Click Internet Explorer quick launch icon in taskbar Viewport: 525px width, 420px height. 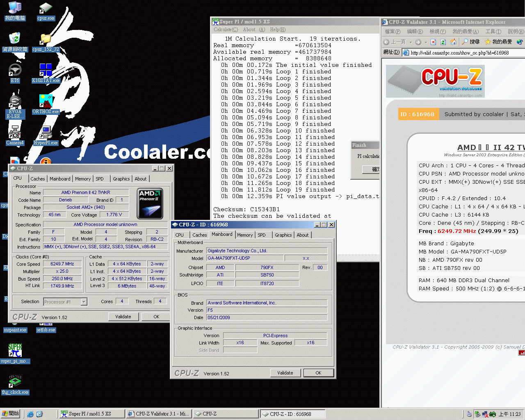click(x=30, y=414)
